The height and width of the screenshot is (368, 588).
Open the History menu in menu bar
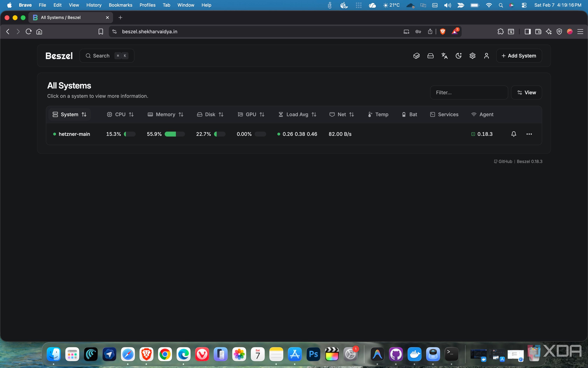[x=94, y=5]
